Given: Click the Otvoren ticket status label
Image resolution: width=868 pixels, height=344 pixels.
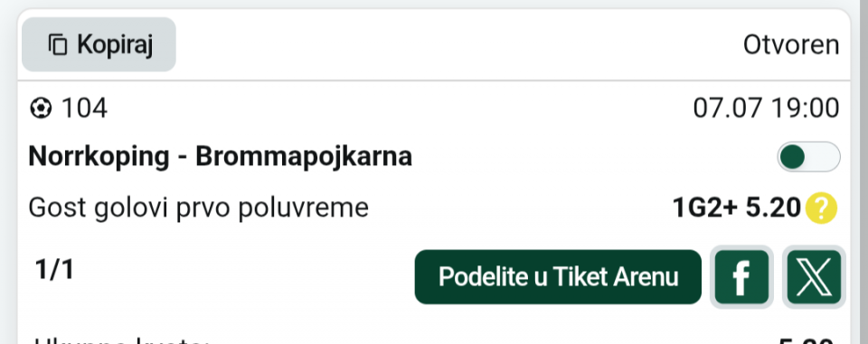Looking at the screenshot, I should pyautogui.click(x=791, y=45).
